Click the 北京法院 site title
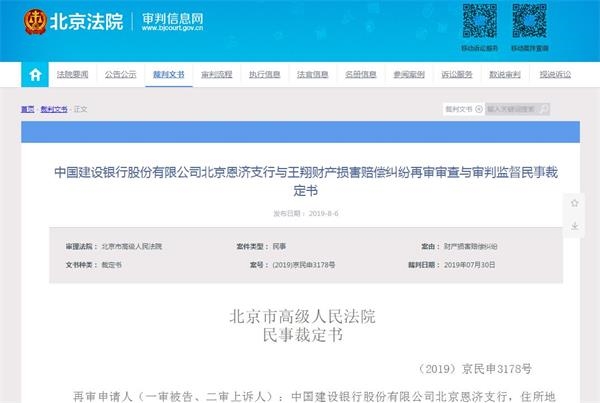 click(x=86, y=21)
